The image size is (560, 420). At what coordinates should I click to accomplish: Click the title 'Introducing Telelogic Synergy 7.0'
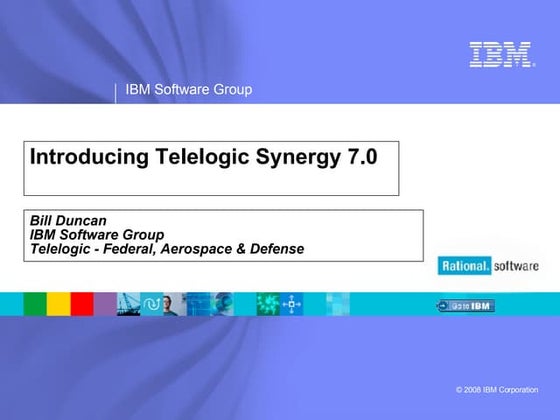coord(204,157)
